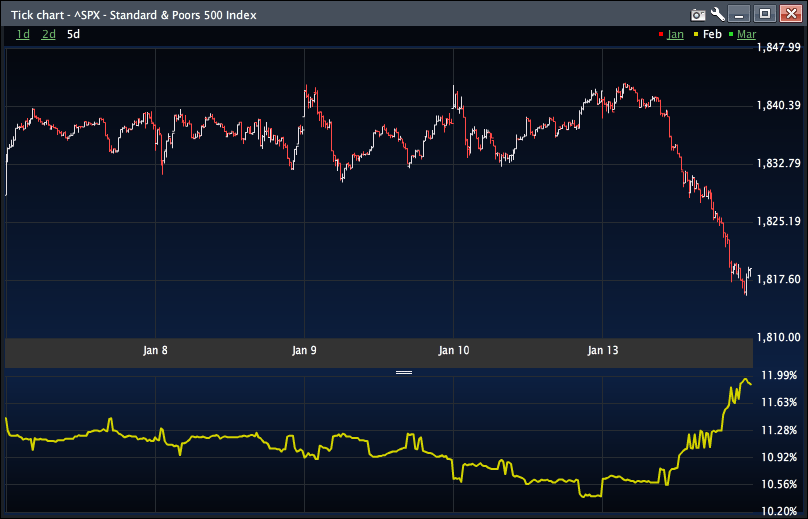Click the yellow Feb legend square
The height and width of the screenshot is (519, 808).
pos(696,35)
